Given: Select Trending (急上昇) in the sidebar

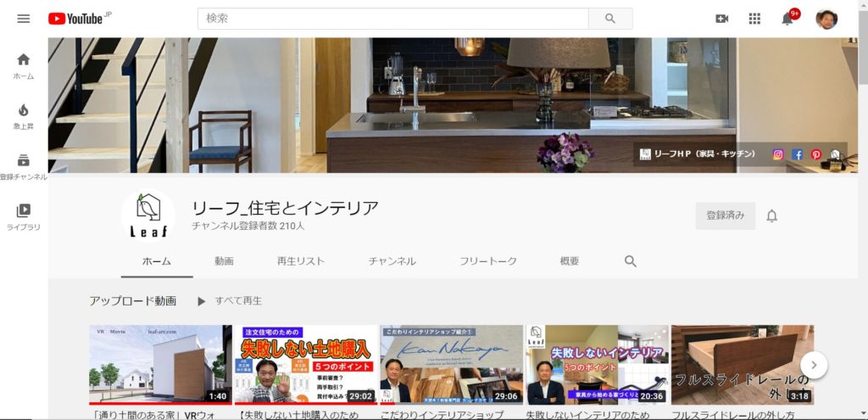Looking at the screenshot, I should click(x=23, y=116).
